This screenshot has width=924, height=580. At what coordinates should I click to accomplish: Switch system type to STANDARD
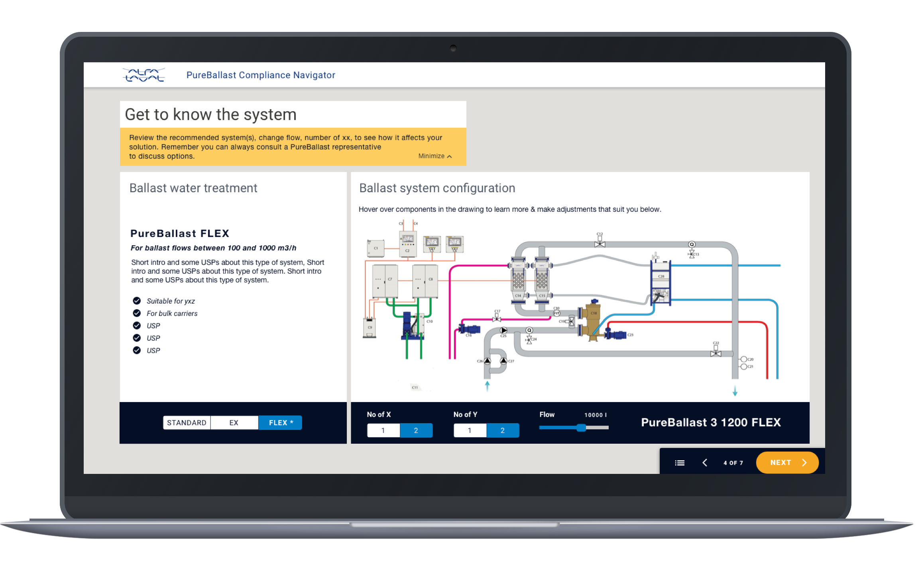click(x=187, y=423)
